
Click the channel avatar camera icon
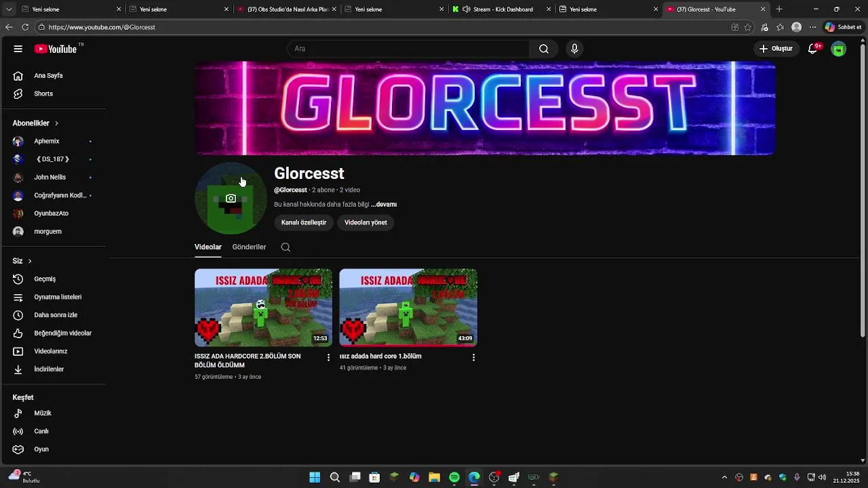click(231, 199)
